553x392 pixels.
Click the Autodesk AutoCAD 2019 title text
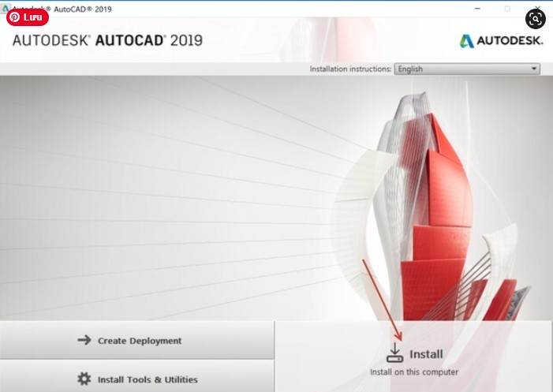tap(107, 40)
